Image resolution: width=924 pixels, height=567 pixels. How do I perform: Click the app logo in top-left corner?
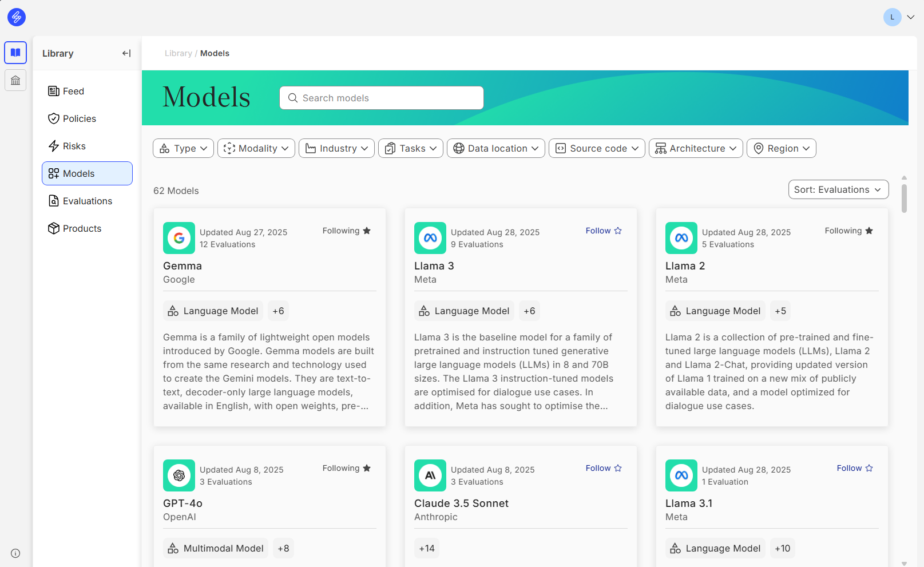(x=17, y=17)
